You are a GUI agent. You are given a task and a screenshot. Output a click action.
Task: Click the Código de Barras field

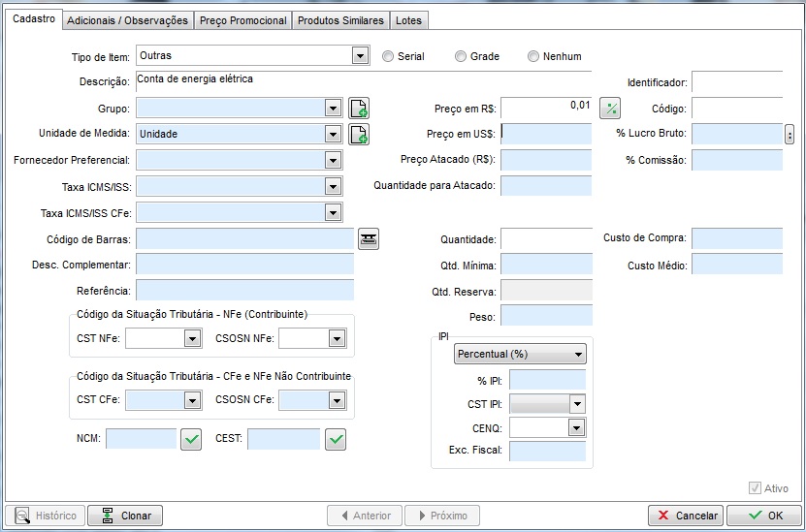click(245, 238)
